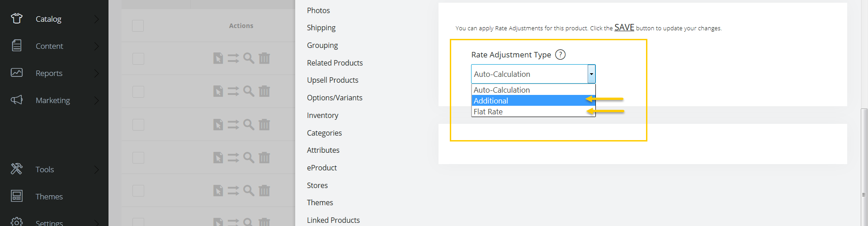Open the Options/Variants section

coord(335,98)
